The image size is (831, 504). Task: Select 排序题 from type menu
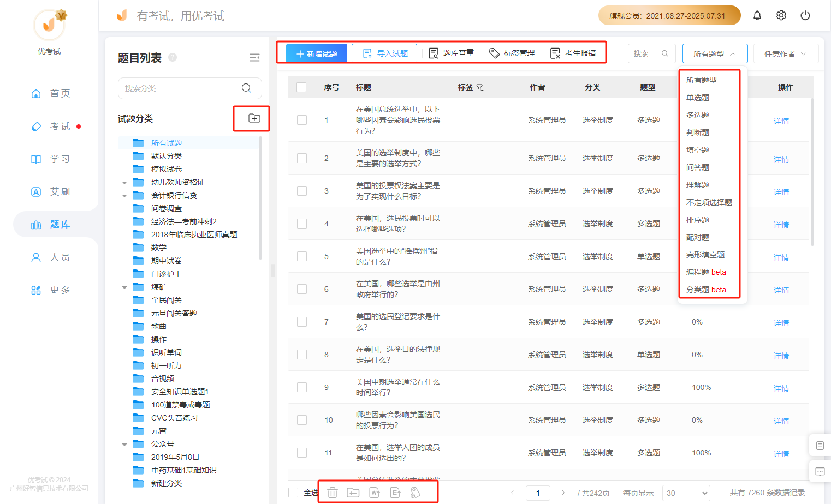tap(697, 220)
